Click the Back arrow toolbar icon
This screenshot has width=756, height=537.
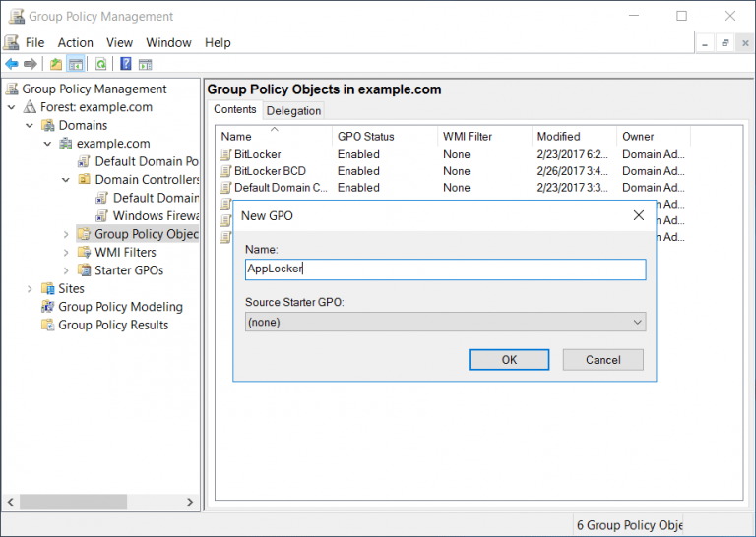pyautogui.click(x=12, y=64)
